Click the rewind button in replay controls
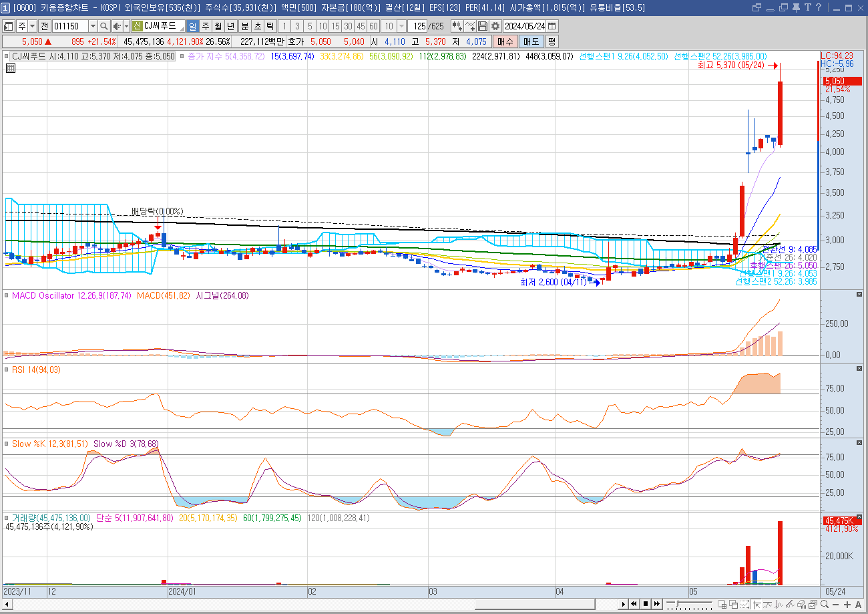This screenshot has height=614, width=868. pos(634,604)
